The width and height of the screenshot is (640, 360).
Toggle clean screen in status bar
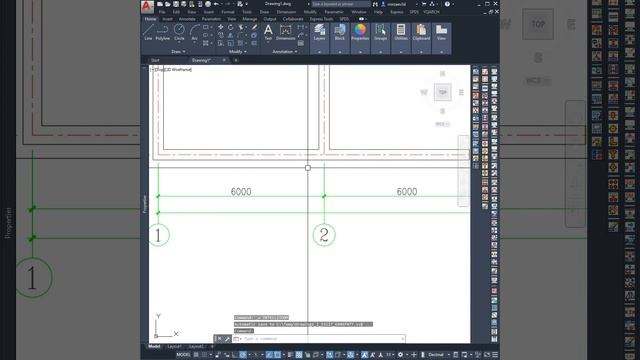pyautogui.click(x=487, y=355)
